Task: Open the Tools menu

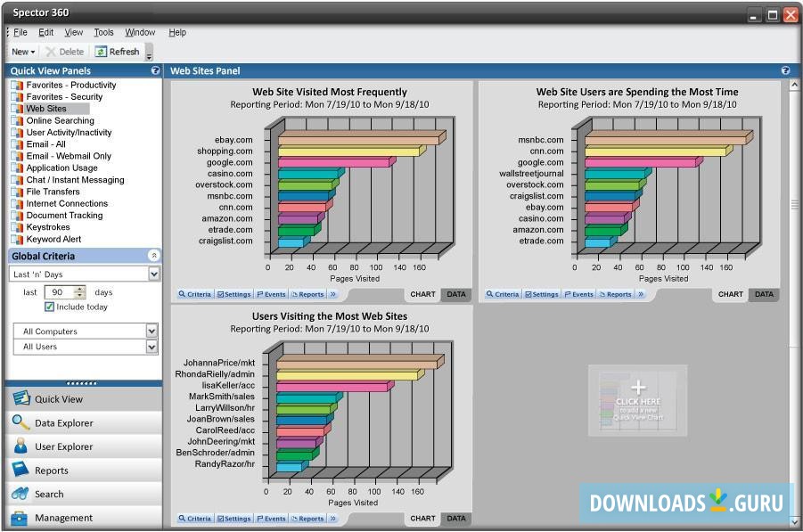Action: point(103,32)
